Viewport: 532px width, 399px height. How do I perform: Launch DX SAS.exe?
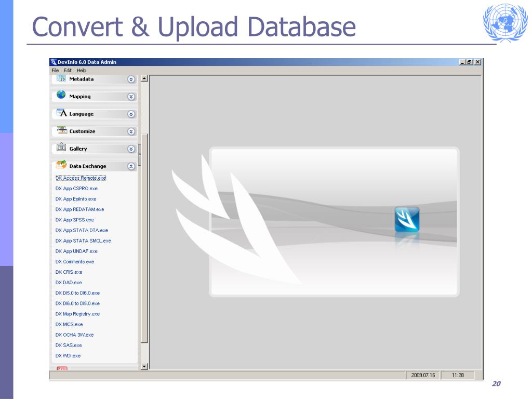(x=69, y=345)
